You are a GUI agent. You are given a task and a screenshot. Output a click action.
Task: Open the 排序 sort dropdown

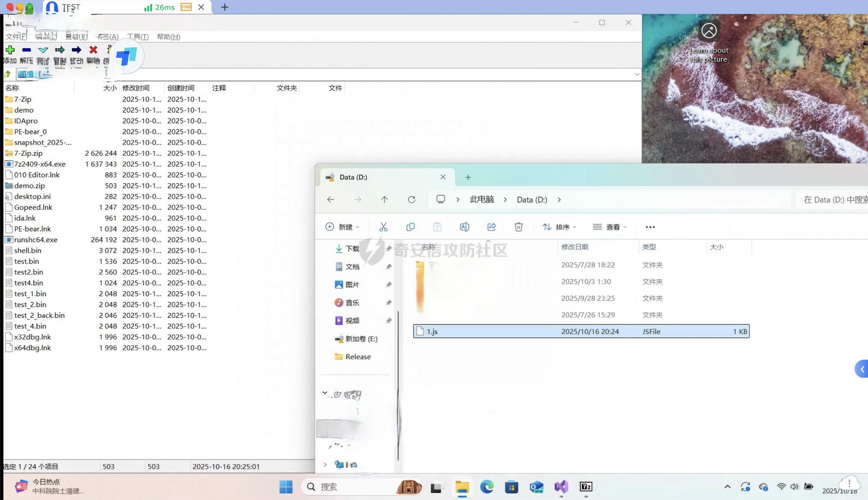559,227
